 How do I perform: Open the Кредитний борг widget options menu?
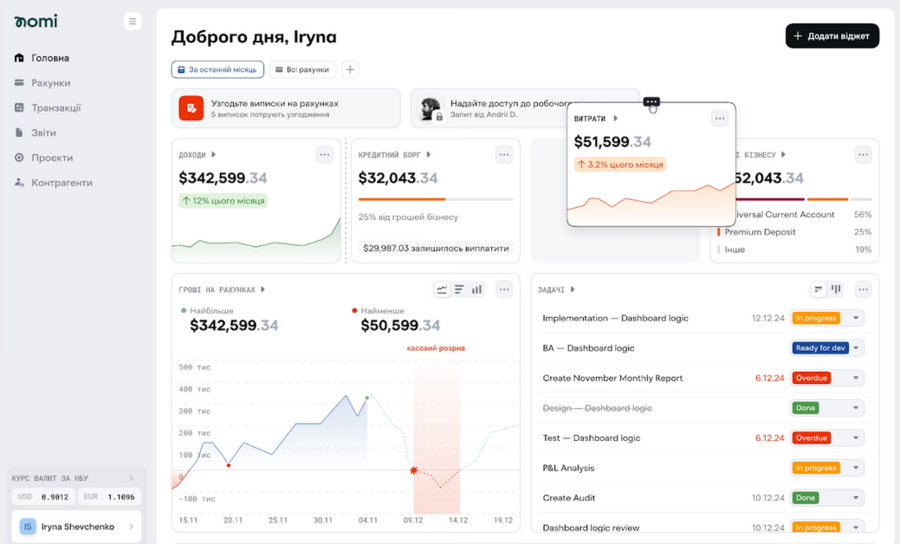point(504,155)
